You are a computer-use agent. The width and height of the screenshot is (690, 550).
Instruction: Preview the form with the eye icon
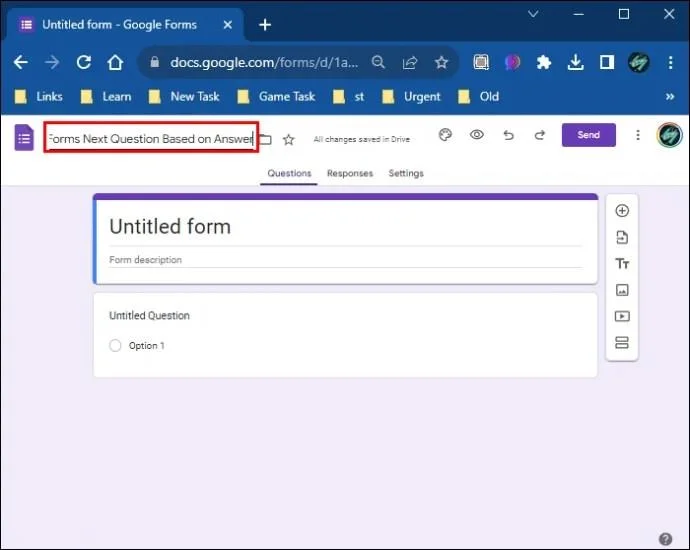point(477,135)
